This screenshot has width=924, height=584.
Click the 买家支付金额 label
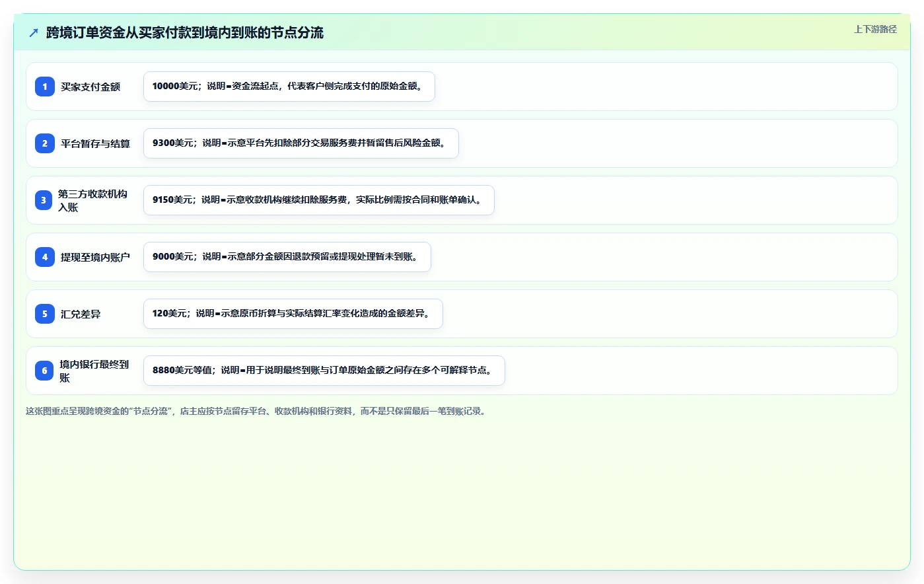click(90, 87)
